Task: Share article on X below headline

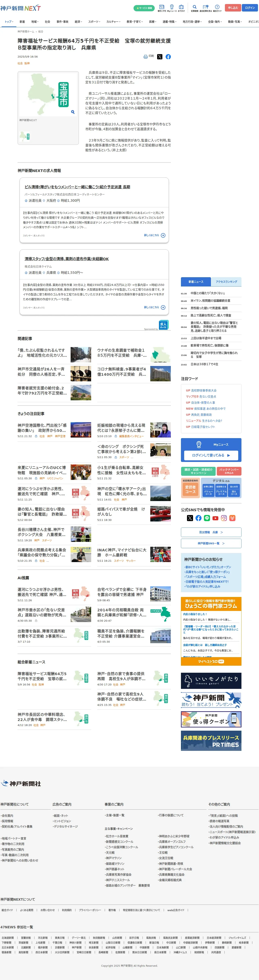Action: coord(160,57)
